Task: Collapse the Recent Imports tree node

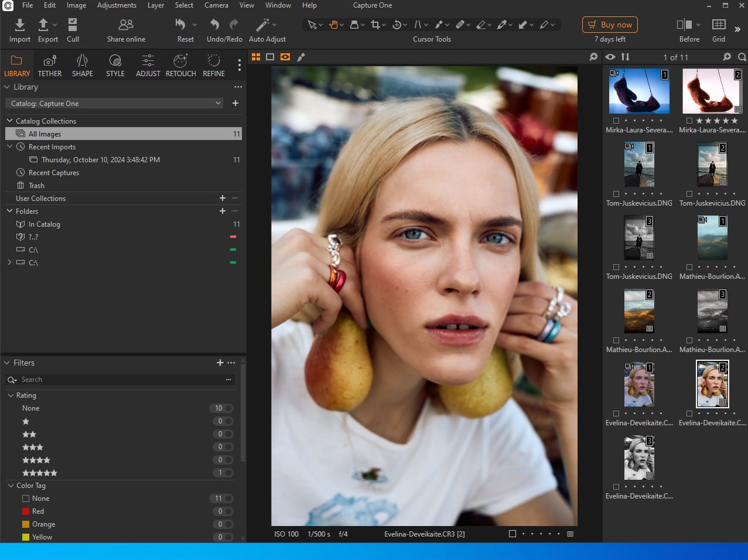Action: (x=9, y=146)
